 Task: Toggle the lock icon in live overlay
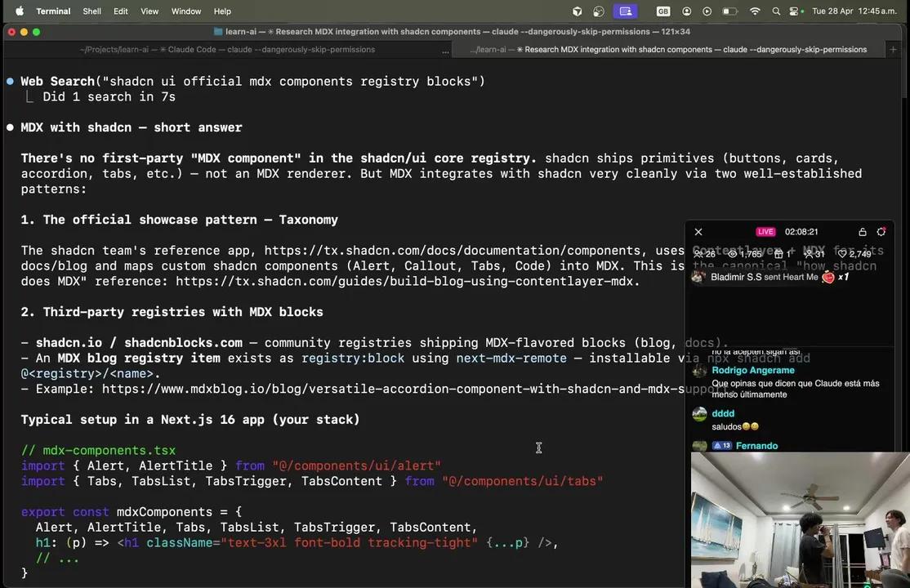863,232
